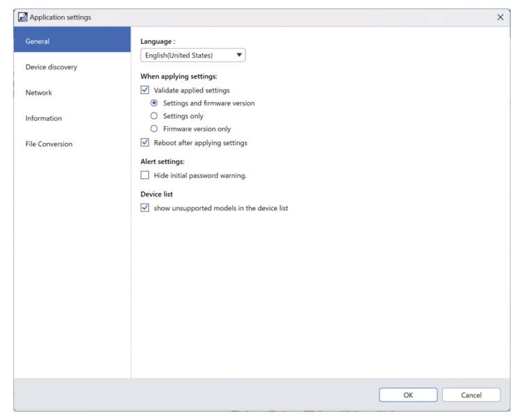Click the Language field label
Viewport: 524px width, 420px height.
158,42
